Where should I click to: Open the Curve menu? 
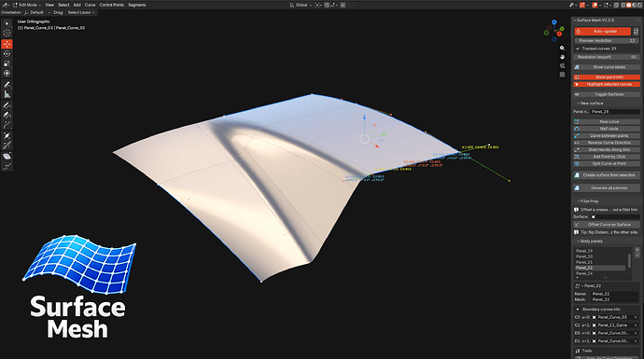pyautogui.click(x=90, y=5)
